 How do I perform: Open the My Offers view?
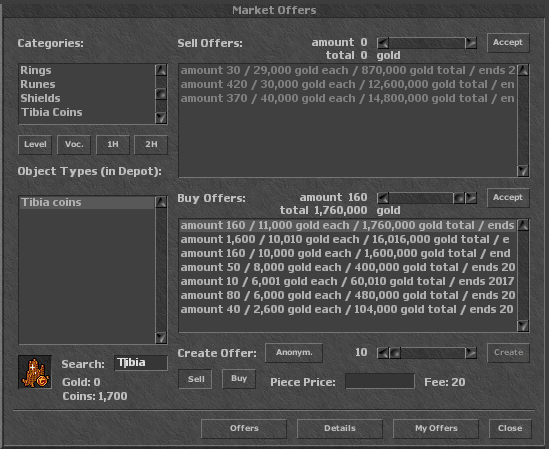436,429
